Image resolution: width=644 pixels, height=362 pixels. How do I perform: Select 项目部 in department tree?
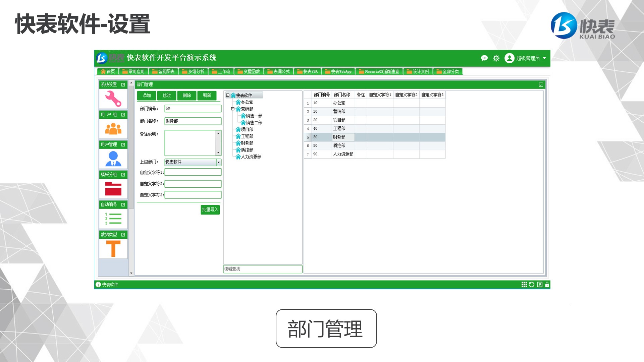point(247,129)
